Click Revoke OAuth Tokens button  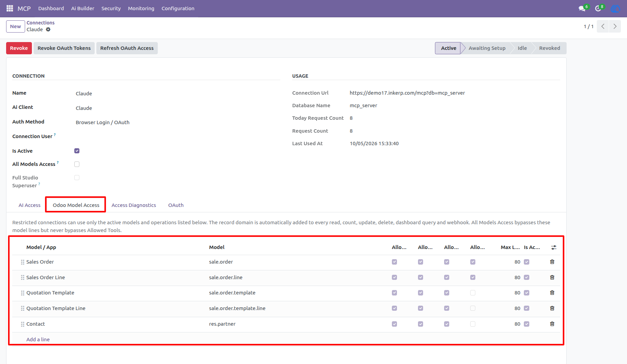pos(64,48)
